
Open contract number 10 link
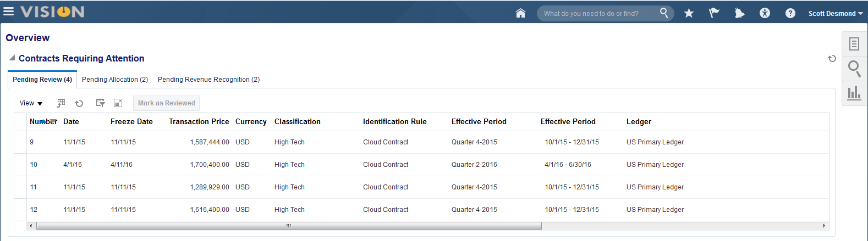click(34, 165)
